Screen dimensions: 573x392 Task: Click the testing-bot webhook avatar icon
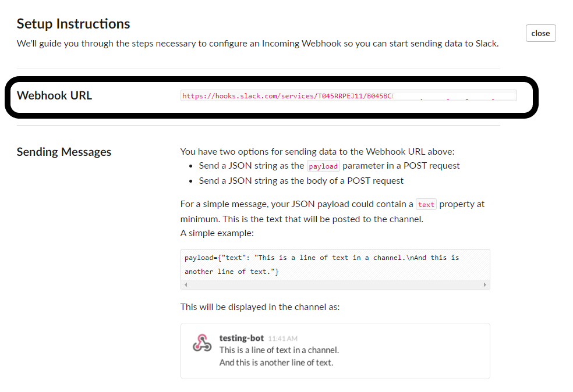[x=202, y=344]
